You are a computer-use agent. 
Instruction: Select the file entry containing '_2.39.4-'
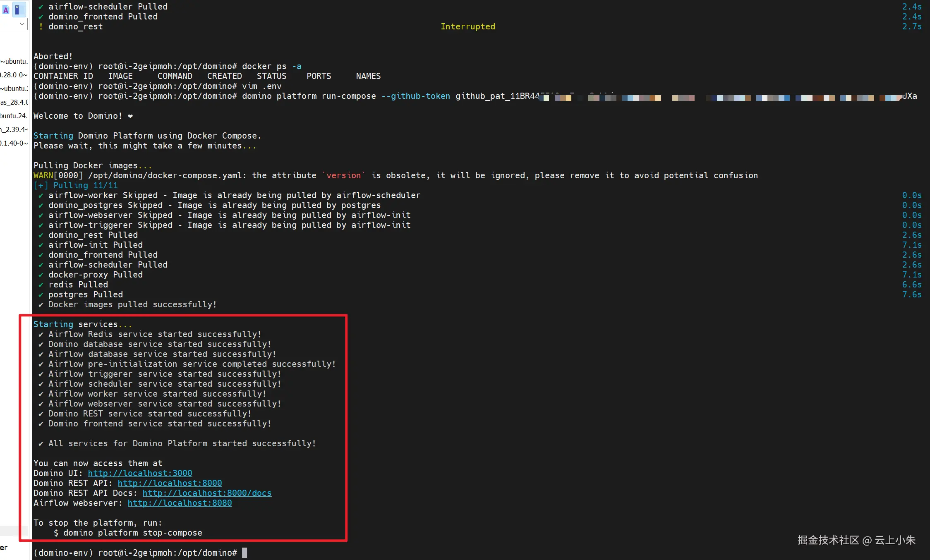point(14,129)
